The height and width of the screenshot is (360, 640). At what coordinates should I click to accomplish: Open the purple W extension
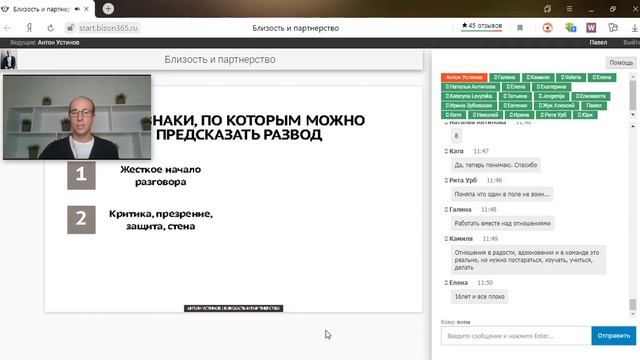(x=591, y=28)
